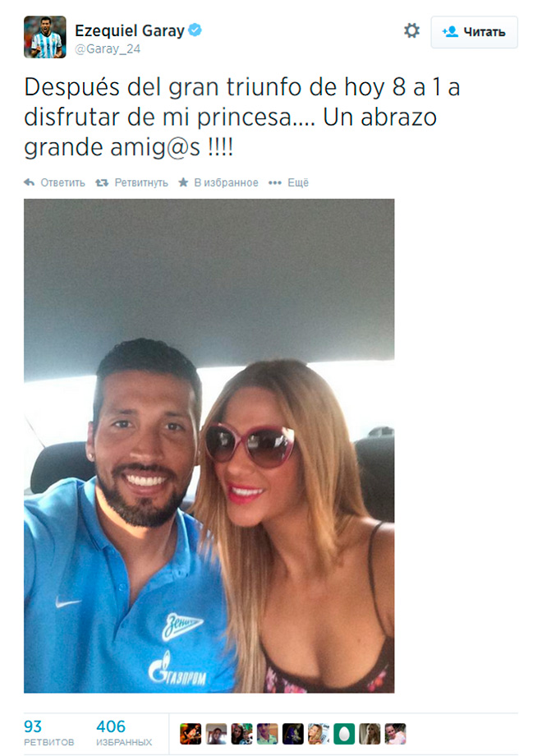Image resolution: width=542 pixels, height=756 pixels.
Task: Click the @Garay_24 handle
Action: tap(108, 48)
